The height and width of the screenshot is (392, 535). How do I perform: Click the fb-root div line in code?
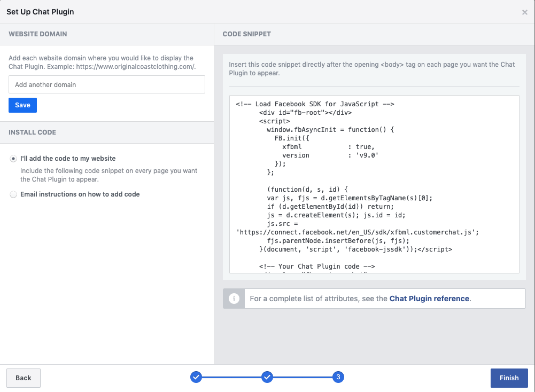(x=305, y=113)
